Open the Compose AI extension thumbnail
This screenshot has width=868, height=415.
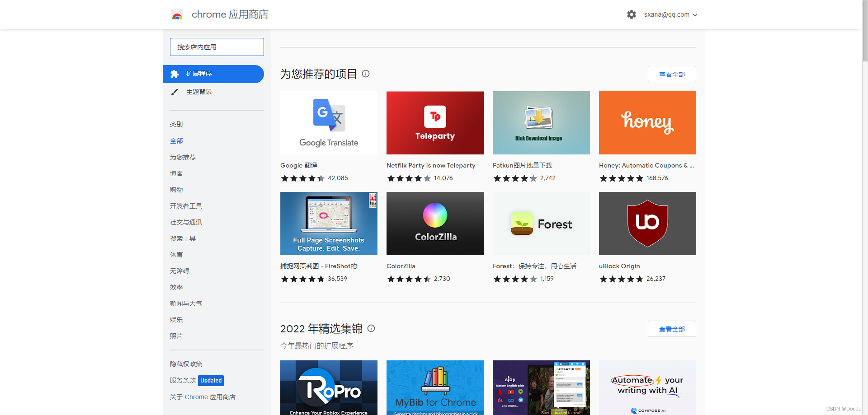[647, 387]
